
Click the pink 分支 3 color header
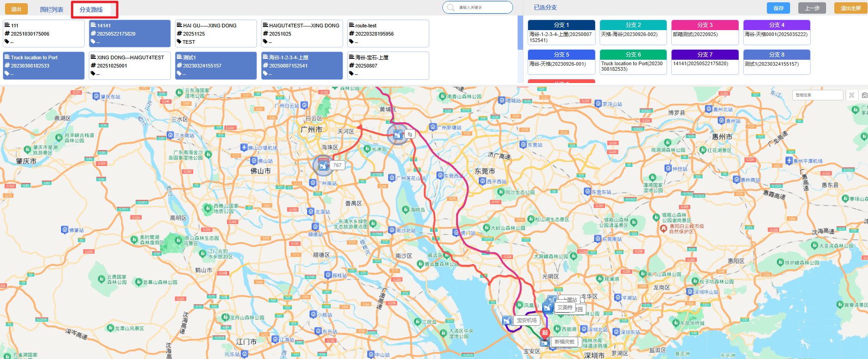tap(705, 25)
